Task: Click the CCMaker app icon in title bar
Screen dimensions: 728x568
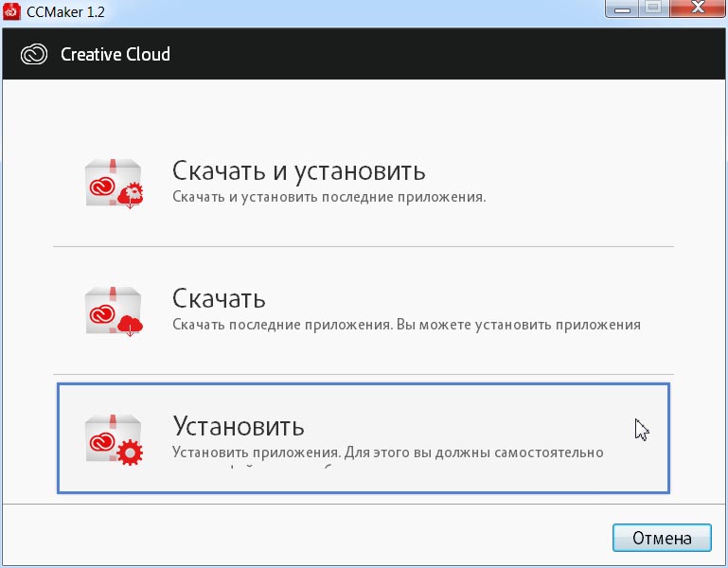Action: (x=11, y=10)
